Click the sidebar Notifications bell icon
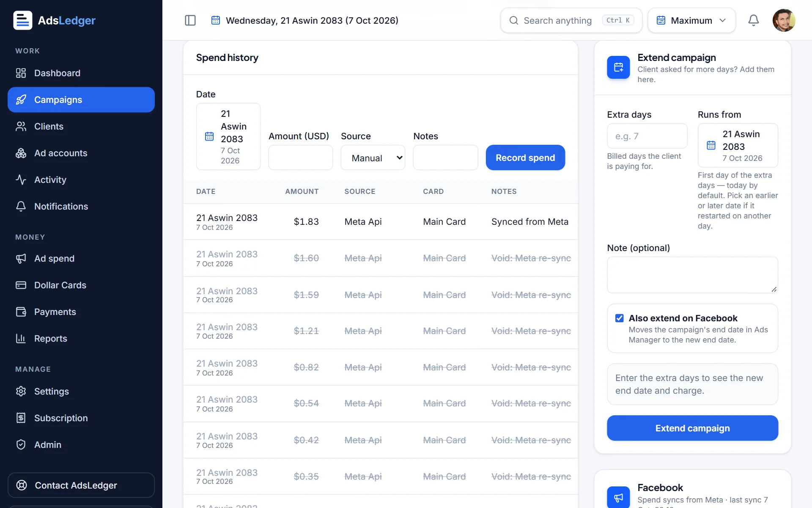Viewport: 812px width, 508px height. (21, 206)
